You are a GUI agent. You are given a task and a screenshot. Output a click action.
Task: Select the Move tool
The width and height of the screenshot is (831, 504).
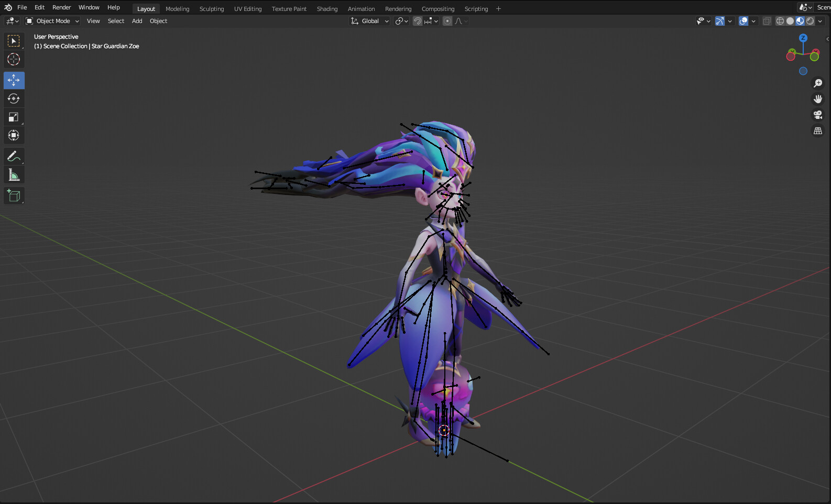tap(14, 80)
